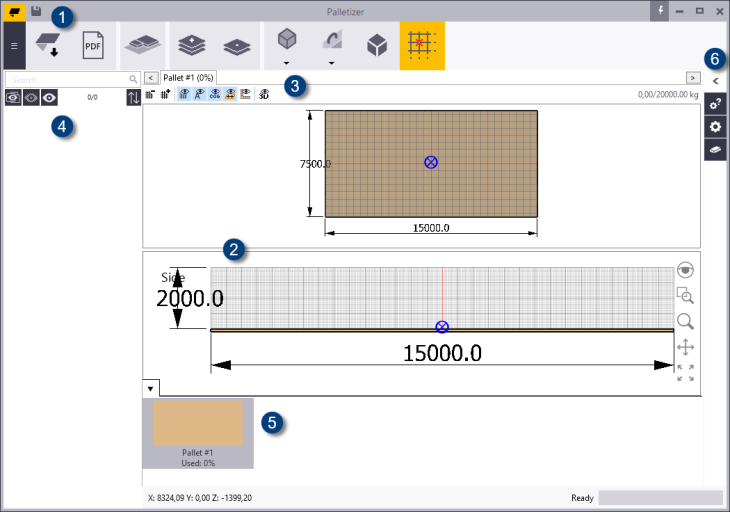
Task: Toggle COG visibility eye icon
Action: coord(215,94)
